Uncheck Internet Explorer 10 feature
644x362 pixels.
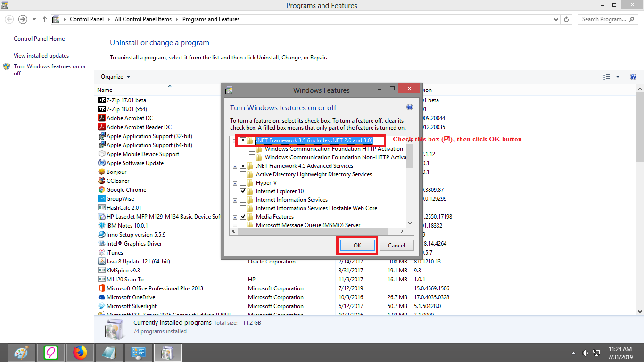click(x=243, y=191)
